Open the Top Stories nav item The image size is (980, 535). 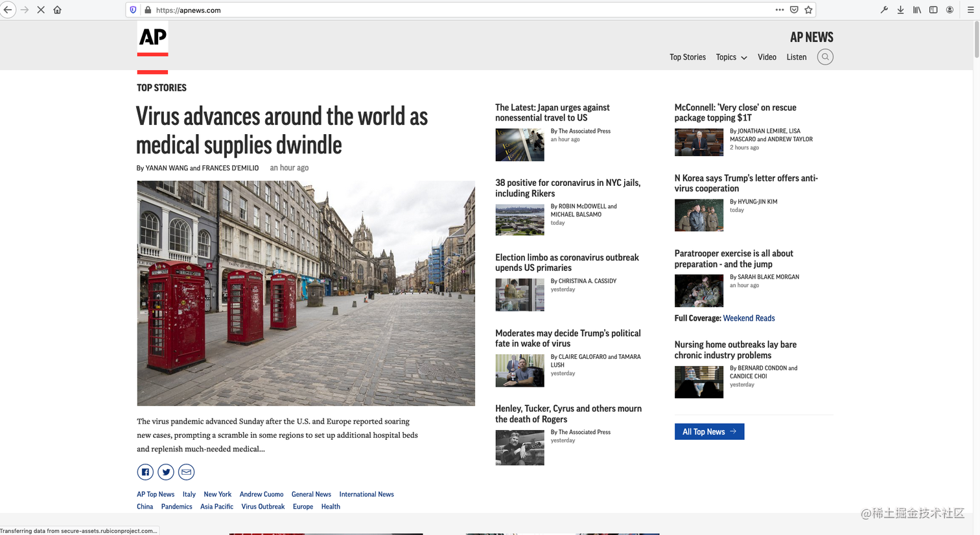(x=688, y=57)
